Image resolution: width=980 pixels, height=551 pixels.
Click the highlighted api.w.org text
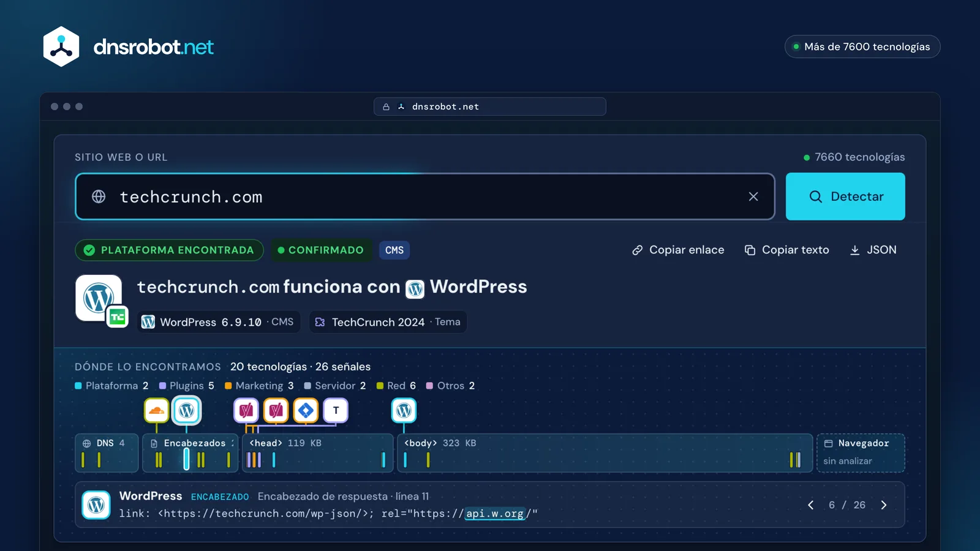point(495,514)
